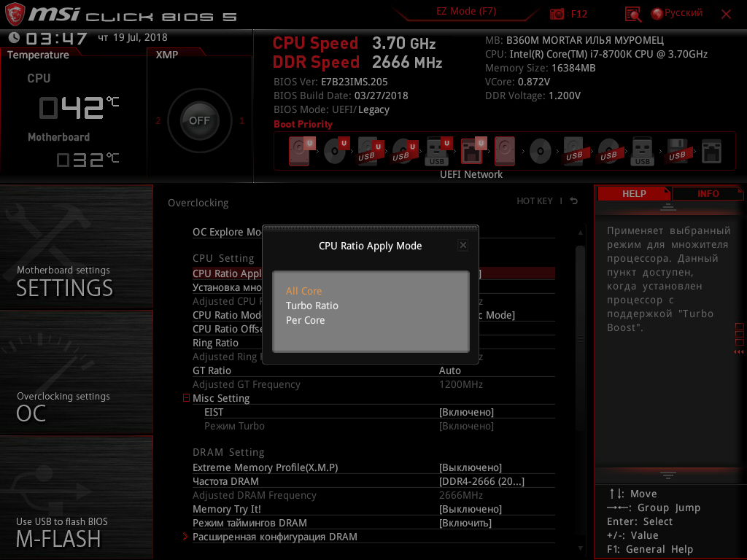
Task: Open EIST [Включено] value dropdown
Action: [x=466, y=412]
